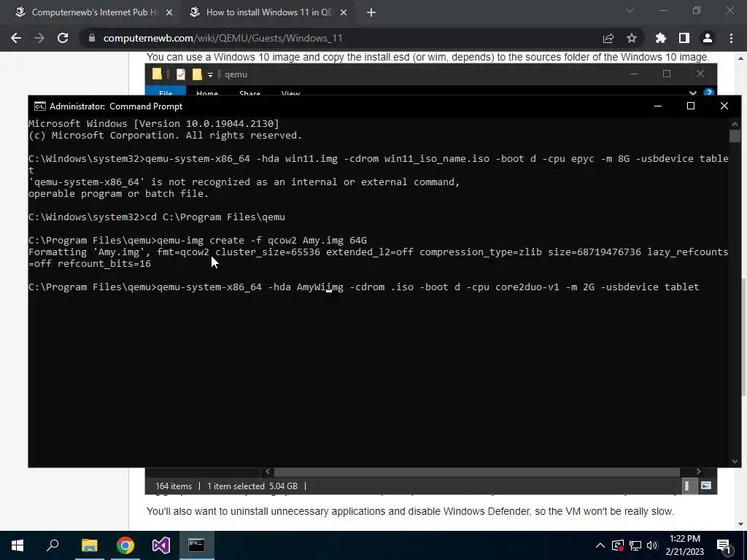Open Chrome extensions puzzle icon
This screenshot has height=560, width=747.
coord(661,38)
